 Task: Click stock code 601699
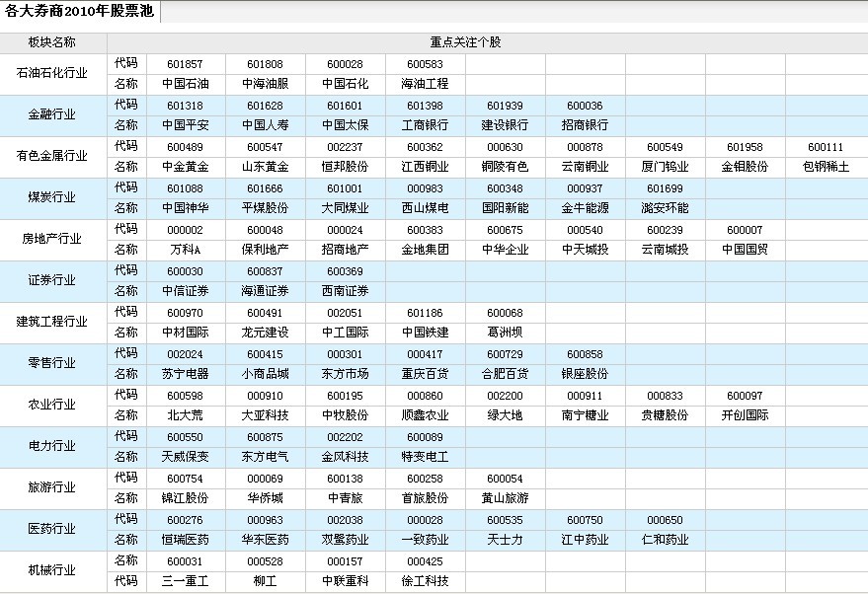[x=665, y=188]
